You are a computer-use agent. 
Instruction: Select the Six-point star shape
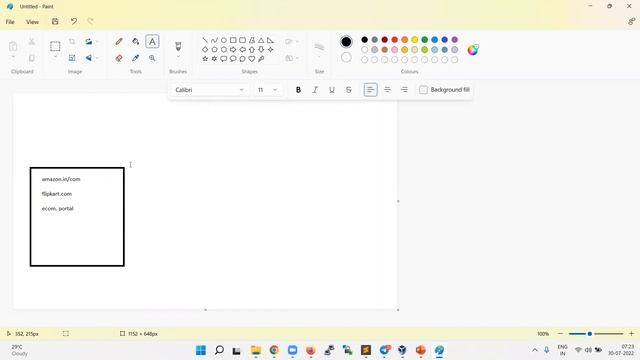click(x=214, y=59)
